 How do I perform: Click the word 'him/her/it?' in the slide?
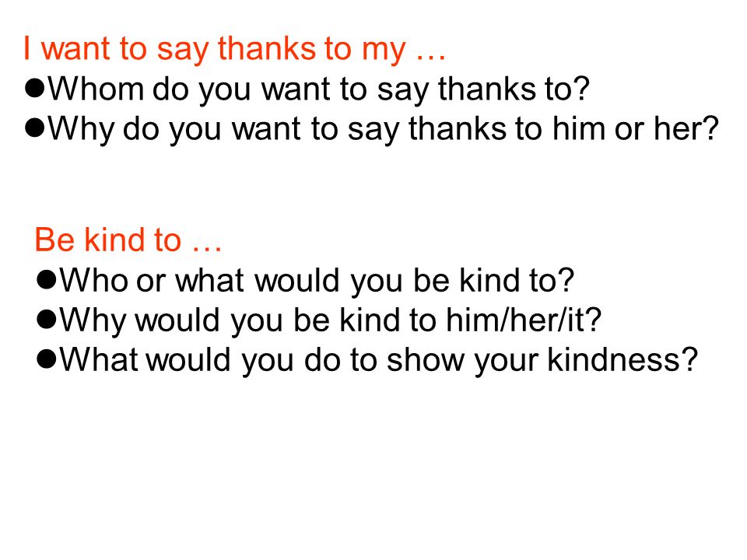[x=524, y=320]
